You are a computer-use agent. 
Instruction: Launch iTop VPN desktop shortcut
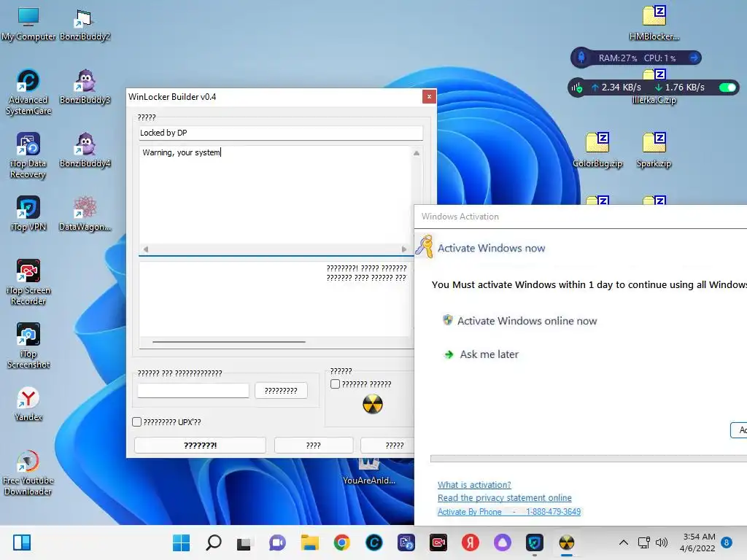click(x=28, y=214)
